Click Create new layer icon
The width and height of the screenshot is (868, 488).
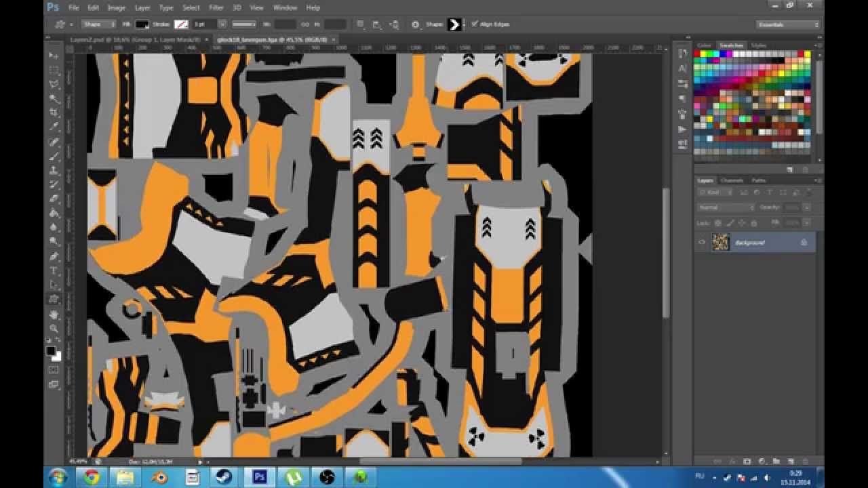coord(791,461)
